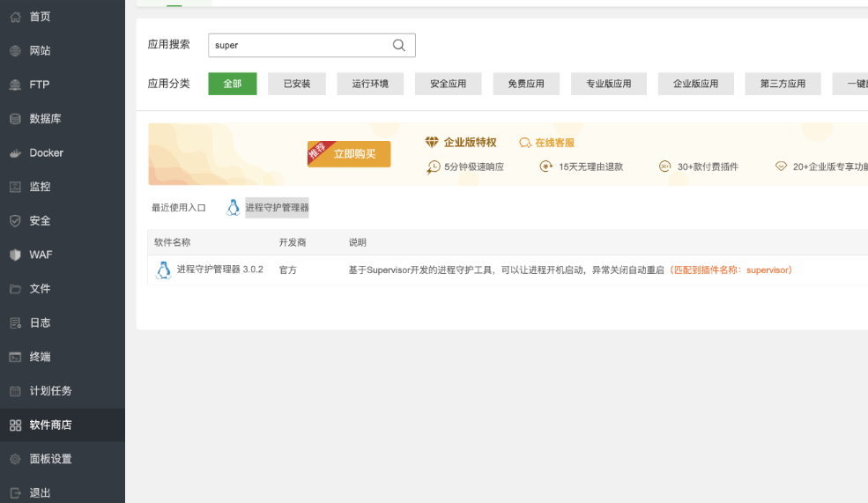Click the penguin icon in software list row

(163, 270)
